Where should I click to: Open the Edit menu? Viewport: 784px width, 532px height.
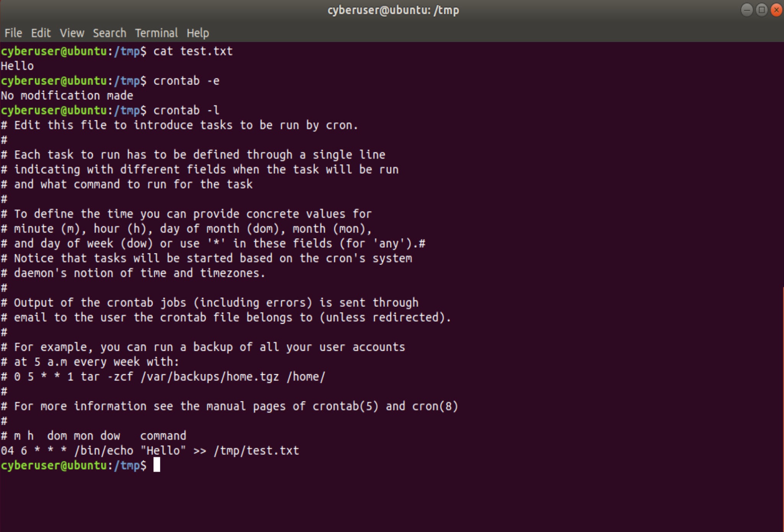(x=41, y=33)
